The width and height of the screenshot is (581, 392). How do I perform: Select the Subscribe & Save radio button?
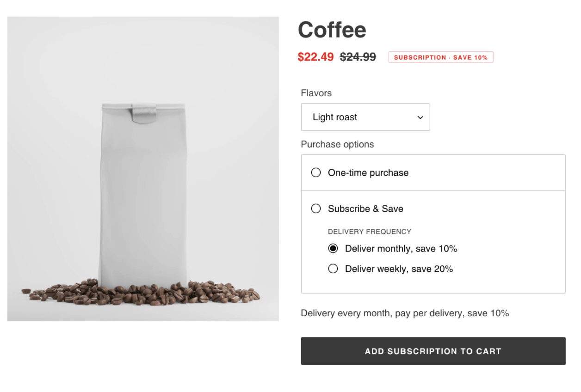[316, 209]
